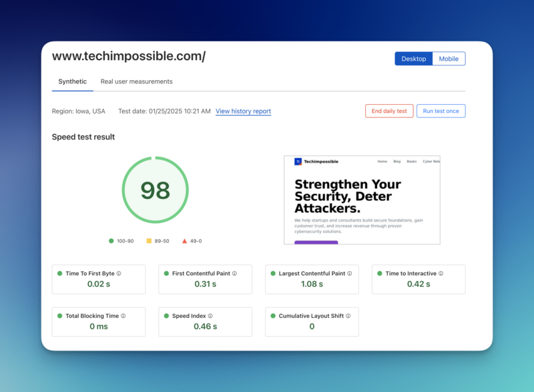This screenshot has height=392, width=534.
Task: Open the Real user measurements tab
Action: (136, 81)
